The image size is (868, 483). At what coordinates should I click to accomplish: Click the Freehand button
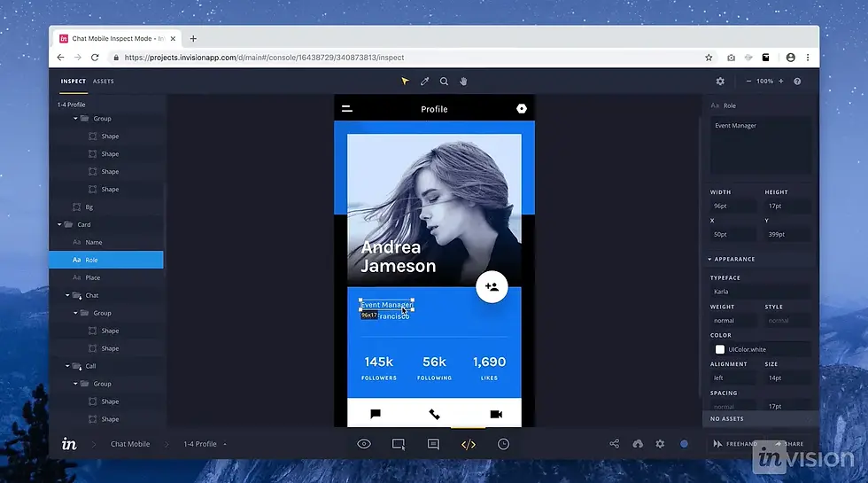tap(735, 444)
